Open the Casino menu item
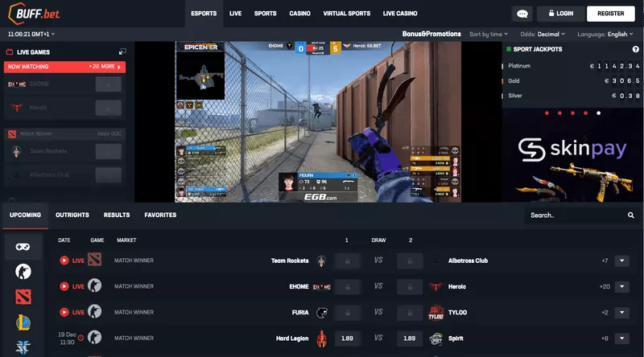The height and width of the screenshot is (357, 644). pyautogui.click(x=300, y=14)
